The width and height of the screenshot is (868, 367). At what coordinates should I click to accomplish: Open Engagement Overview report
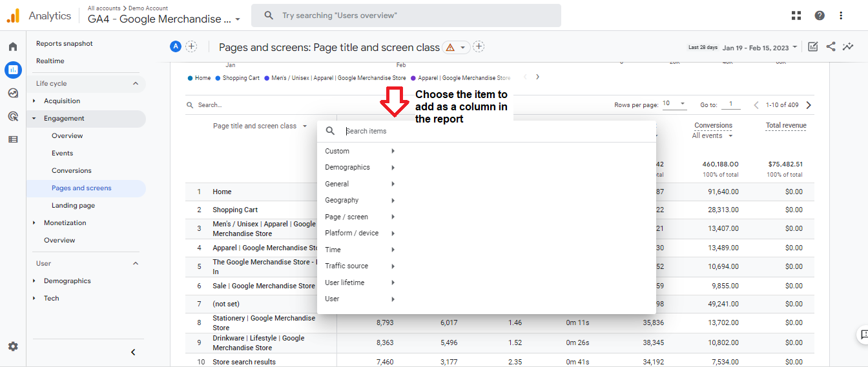(67, 136)
